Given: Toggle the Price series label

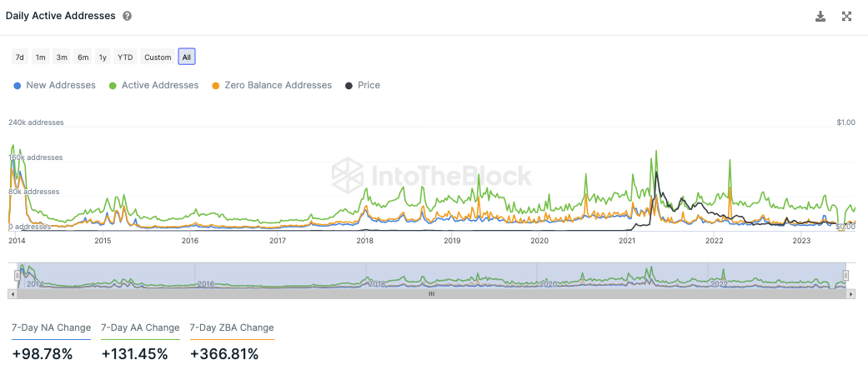Looking at the screenshot, I should pos(369,86).
